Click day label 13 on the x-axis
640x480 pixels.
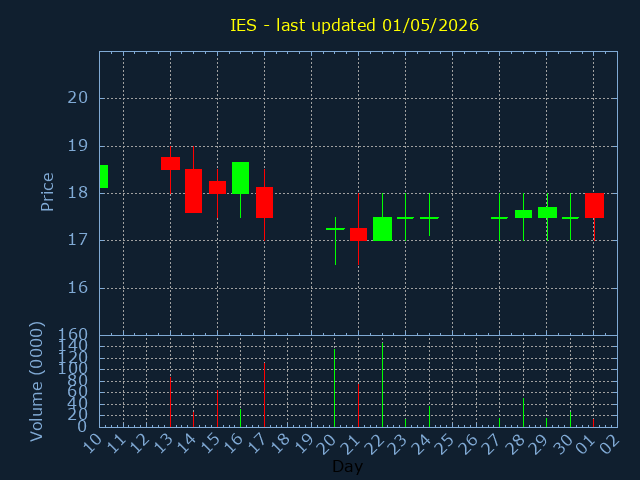click(x=165, y=443)
